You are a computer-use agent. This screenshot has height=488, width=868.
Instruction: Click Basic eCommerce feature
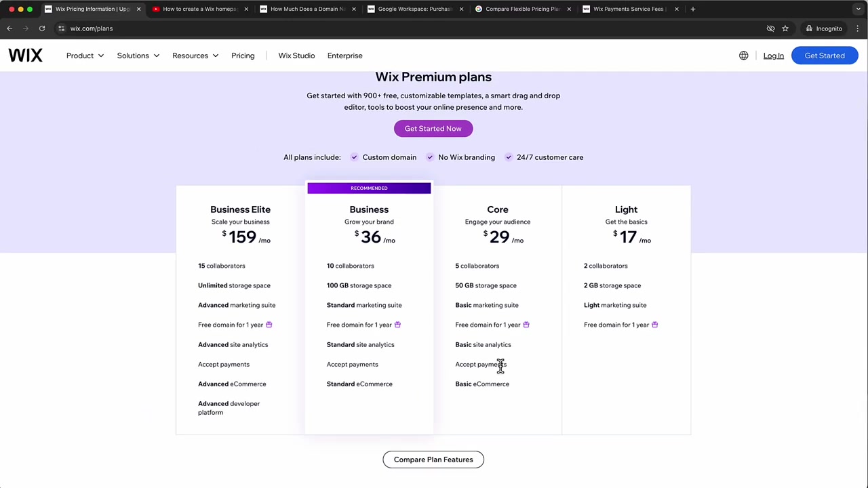point(482,384)
